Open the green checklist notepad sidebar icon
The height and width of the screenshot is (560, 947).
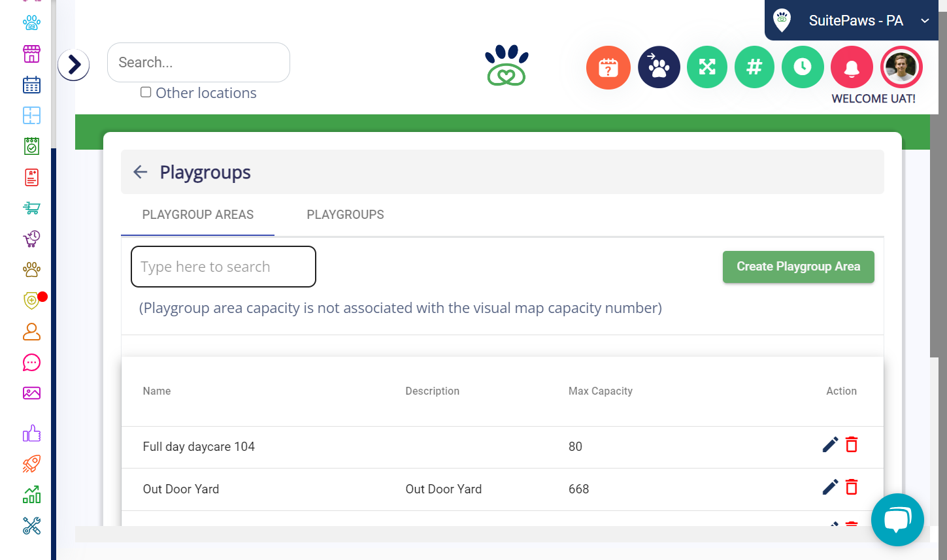31,146
